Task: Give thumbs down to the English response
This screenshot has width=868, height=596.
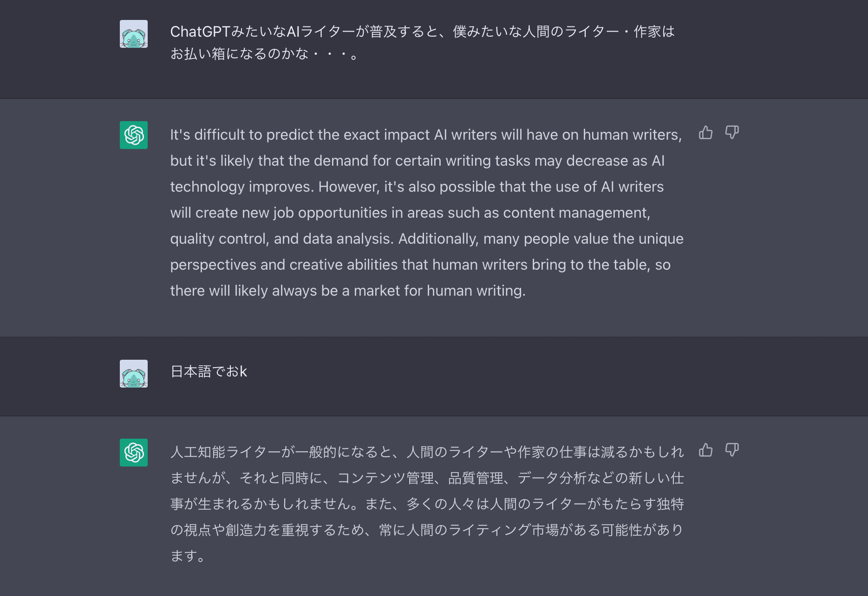Action: click(732, 133)
